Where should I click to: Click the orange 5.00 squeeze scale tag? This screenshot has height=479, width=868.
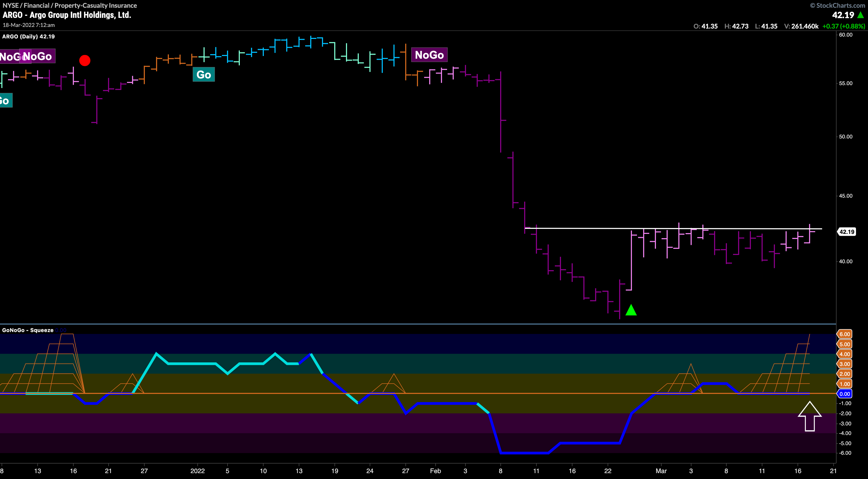[x=845, y=344]
